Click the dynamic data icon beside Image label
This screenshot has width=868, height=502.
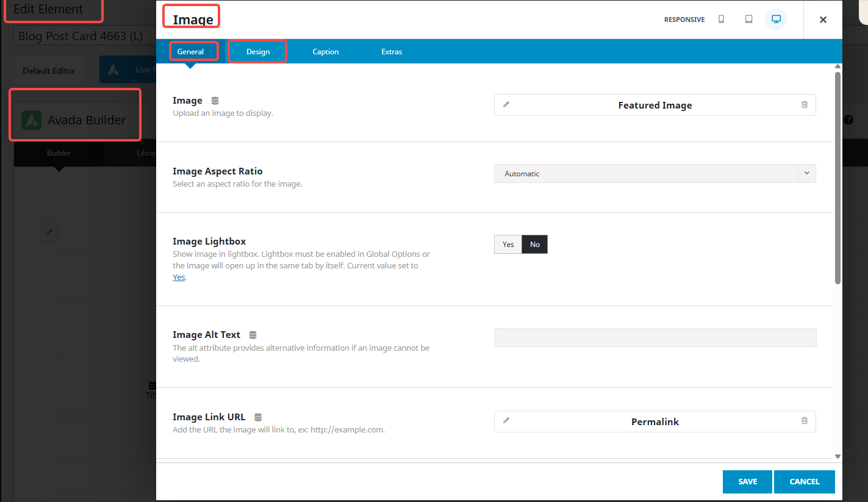(x=215, y=101)
